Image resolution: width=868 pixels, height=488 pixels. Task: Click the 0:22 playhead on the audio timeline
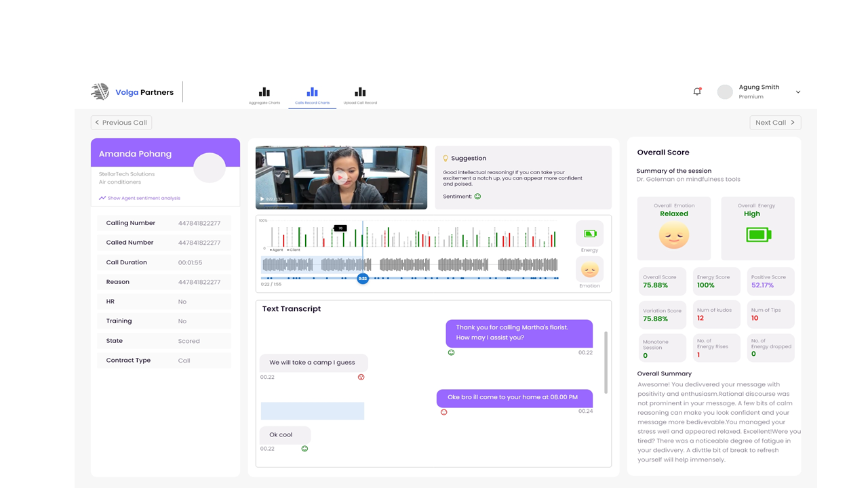[363, 279]
